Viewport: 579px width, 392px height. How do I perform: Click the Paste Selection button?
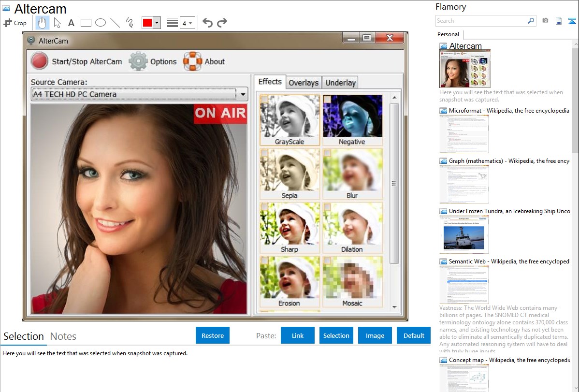pos(336,335)
